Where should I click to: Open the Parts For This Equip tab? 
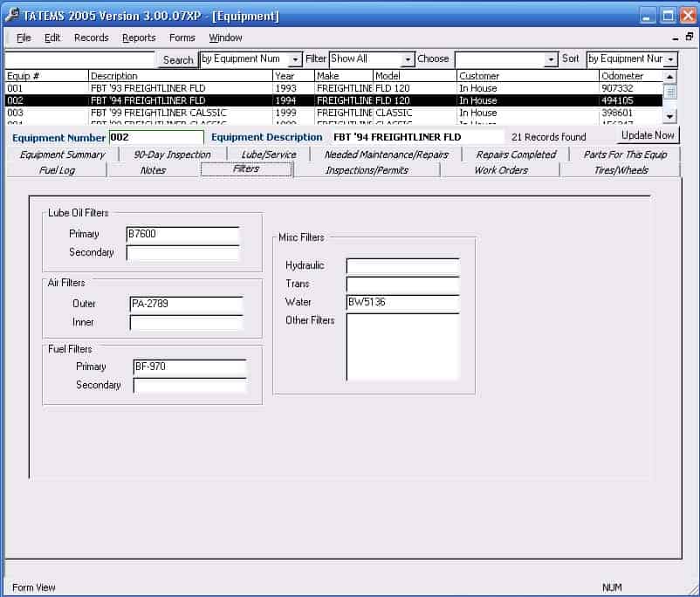626,154
